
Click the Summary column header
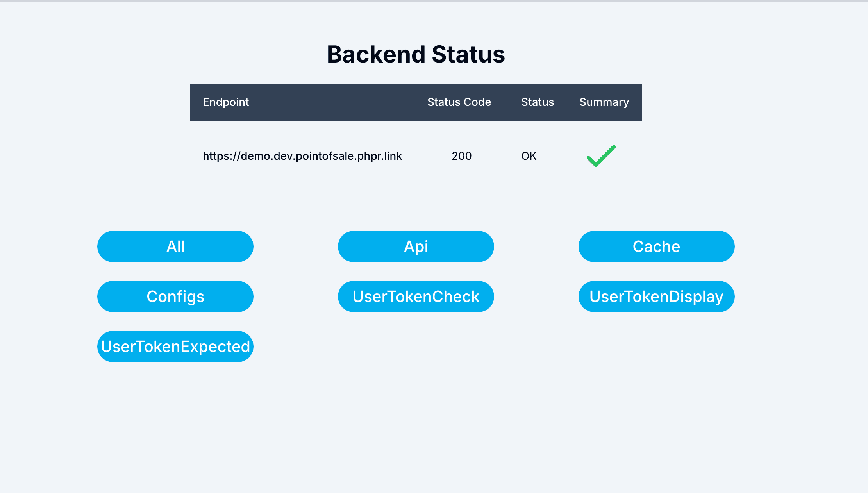click(604, 102)
